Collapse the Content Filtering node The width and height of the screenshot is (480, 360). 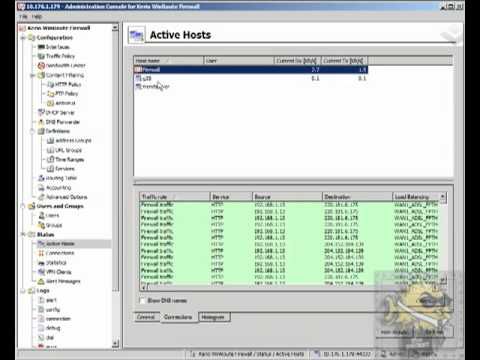tap(32, 75)
